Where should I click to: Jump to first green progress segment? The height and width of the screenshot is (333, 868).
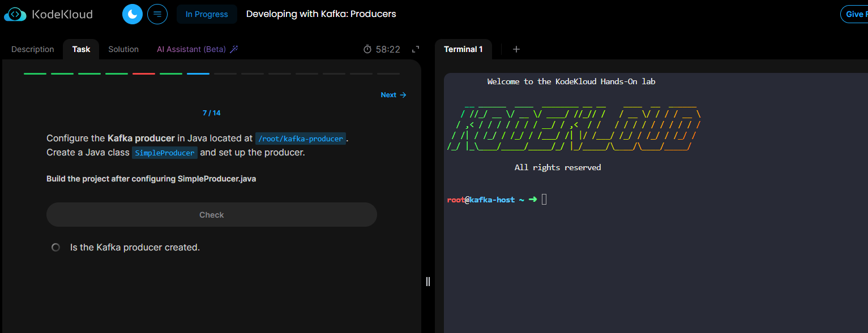[35, 73]
